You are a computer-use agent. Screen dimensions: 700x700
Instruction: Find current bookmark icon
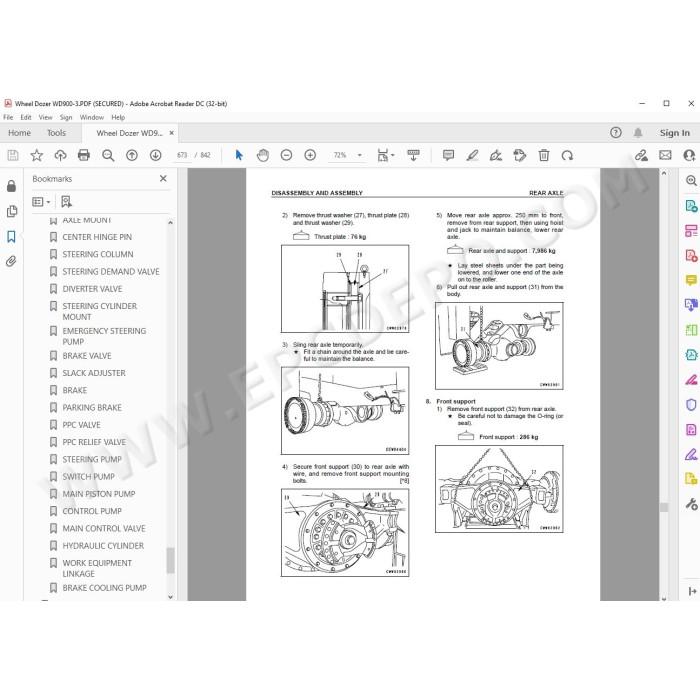tap(67, 202)
